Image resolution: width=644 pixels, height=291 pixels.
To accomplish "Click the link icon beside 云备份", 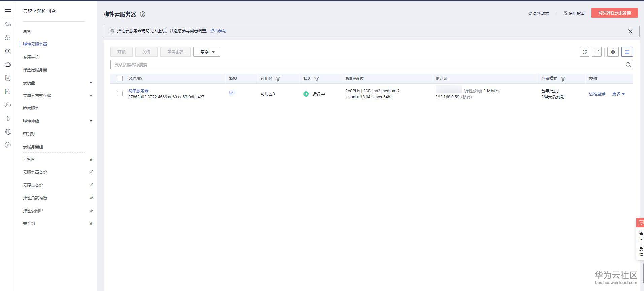I will 92,159.
